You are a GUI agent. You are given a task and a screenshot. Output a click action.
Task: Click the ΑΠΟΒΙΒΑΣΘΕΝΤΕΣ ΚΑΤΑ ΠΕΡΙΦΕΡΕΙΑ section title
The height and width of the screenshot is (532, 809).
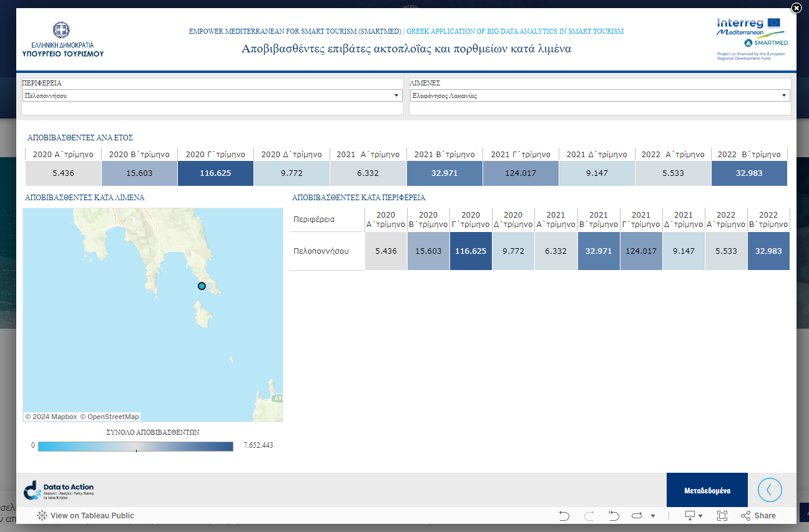(359, 198)
